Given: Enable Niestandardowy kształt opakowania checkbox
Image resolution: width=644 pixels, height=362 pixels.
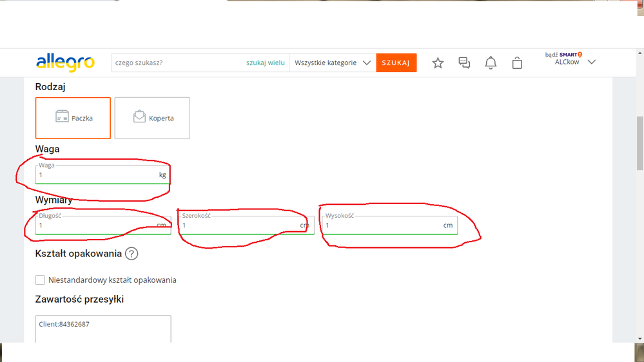Looking at the screenshot, I should 40,280.
